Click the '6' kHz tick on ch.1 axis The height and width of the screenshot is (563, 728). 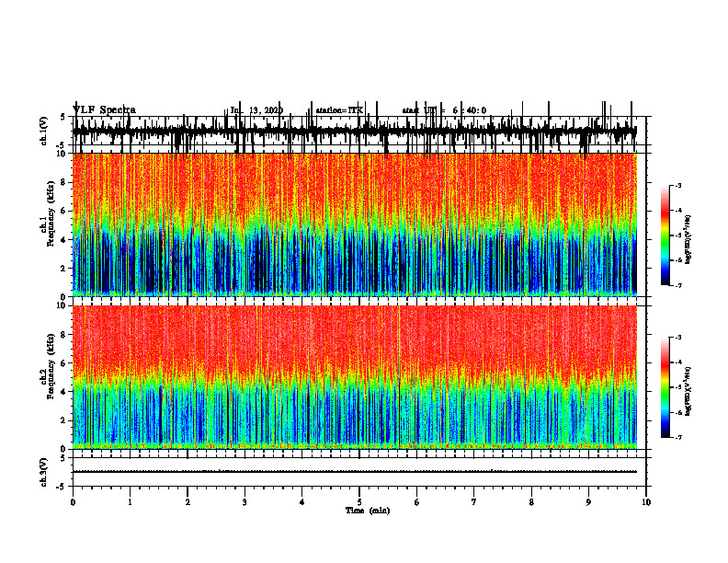pyautogui.click(x=63, y=211)
